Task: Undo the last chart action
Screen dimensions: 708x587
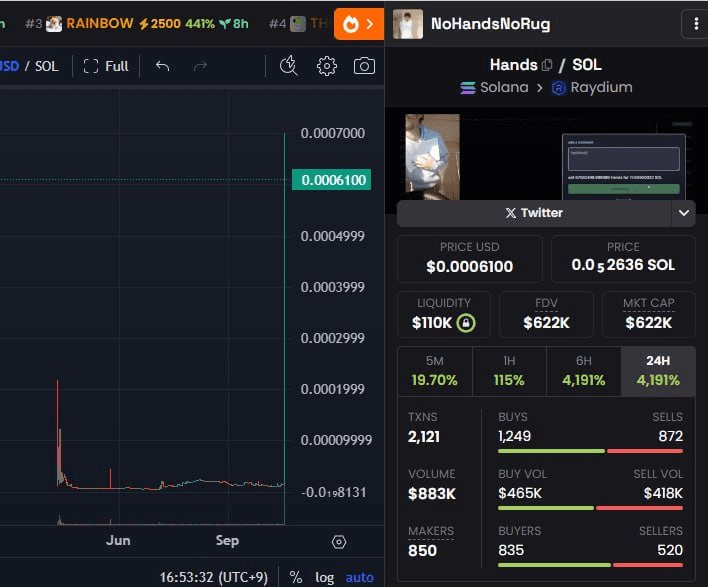Action: tap(163, 66)
